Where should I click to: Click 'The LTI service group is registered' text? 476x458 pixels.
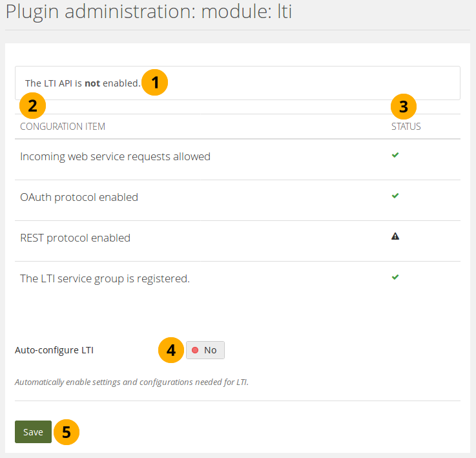click(x=105, y=278)
